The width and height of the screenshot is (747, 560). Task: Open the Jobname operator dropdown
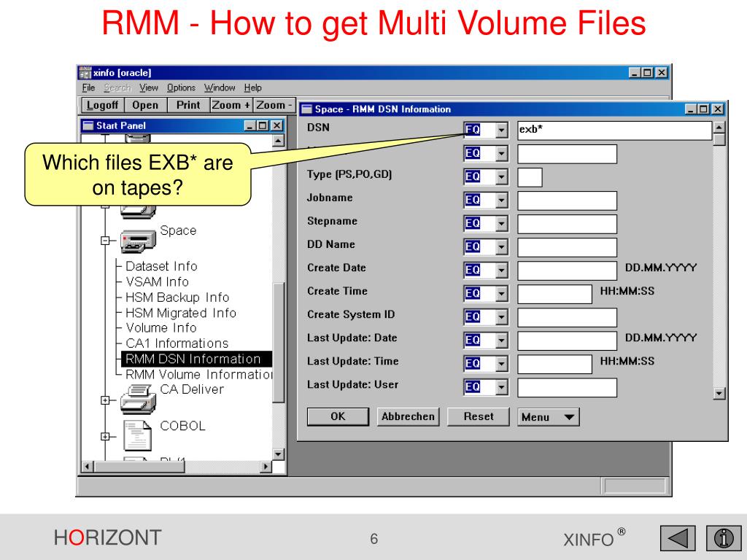click(x=501, y=200)
